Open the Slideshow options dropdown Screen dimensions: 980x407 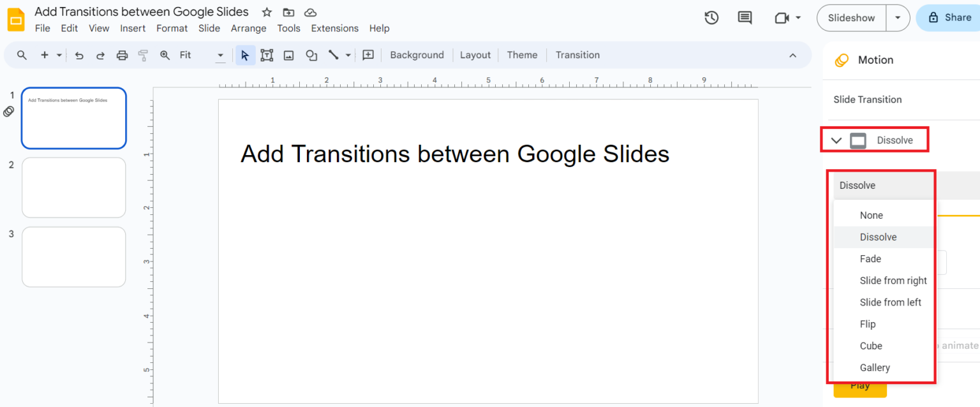tap(898, 18)
